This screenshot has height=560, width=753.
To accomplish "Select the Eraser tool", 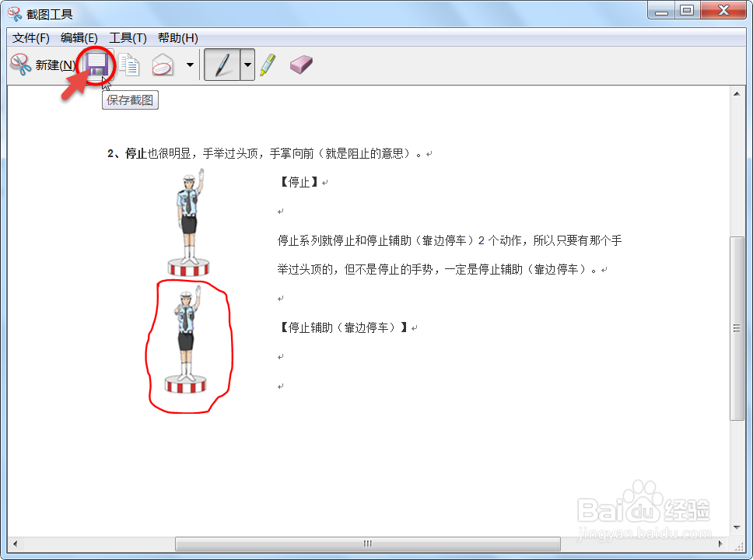I will [x=300, y=65].
